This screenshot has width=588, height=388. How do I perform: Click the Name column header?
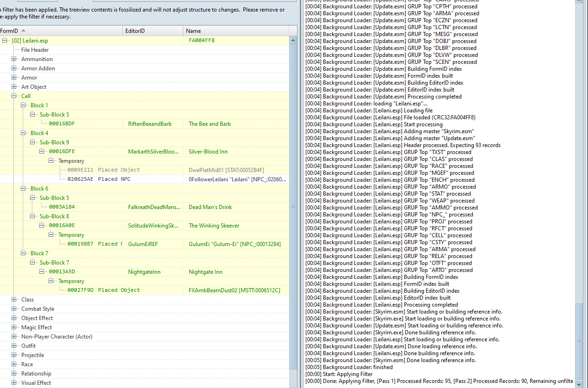[235, 31]
